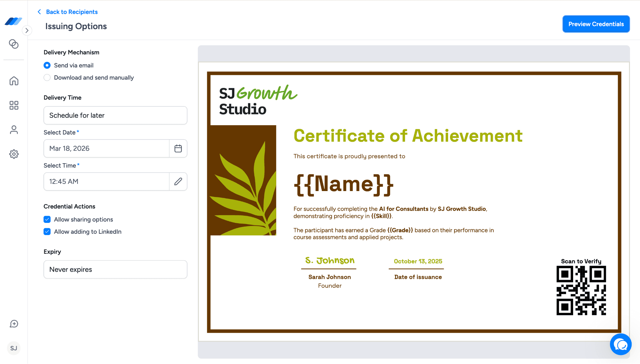The height and width of the screenshot is (364, 640).
Task: Select the Send via email radio button
Action: [47, 66]
